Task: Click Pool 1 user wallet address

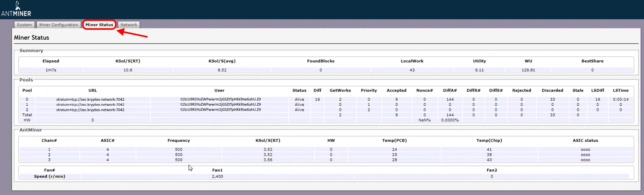Action: coord(220,105)
